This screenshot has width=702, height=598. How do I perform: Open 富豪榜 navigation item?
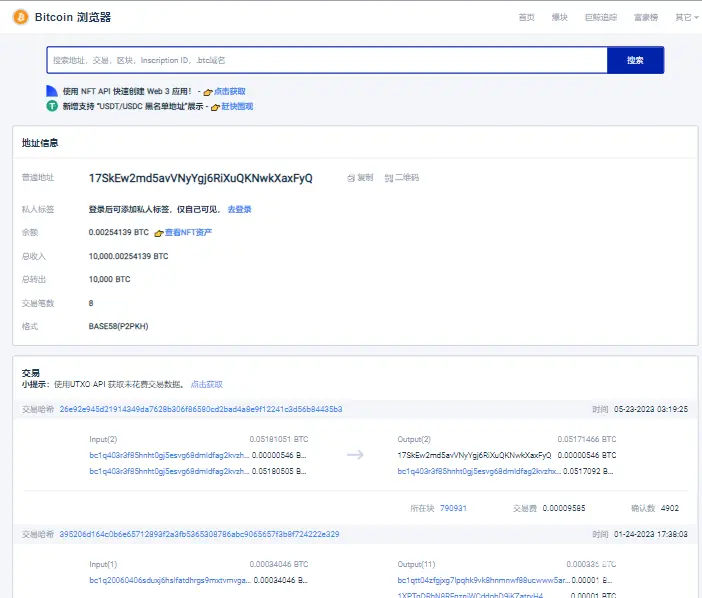tap(646, 17)
